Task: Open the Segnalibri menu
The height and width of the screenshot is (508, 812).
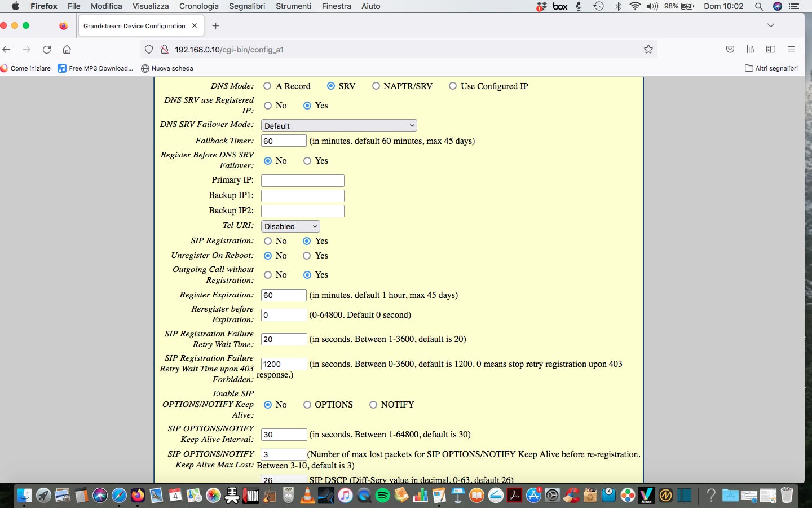Action: 247,6
